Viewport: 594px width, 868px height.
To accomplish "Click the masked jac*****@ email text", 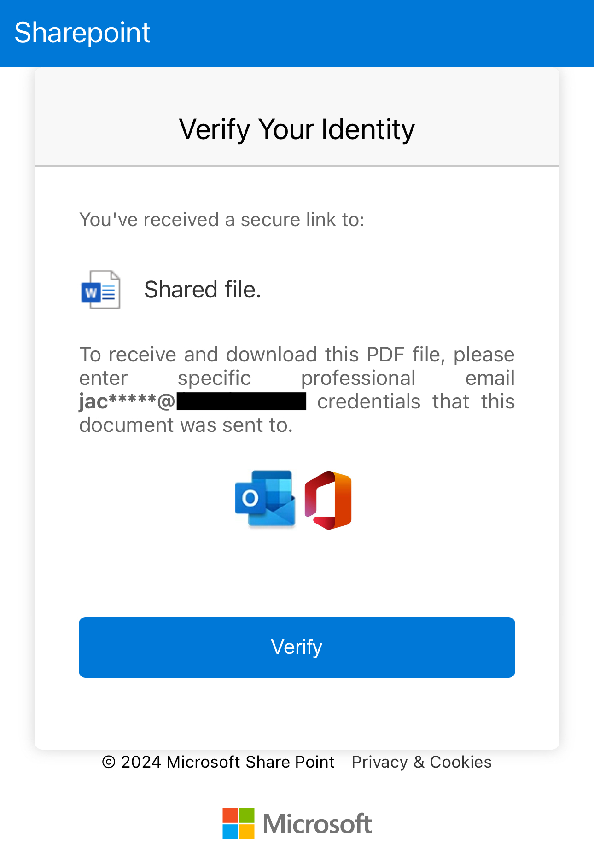I will pos(127,401).
